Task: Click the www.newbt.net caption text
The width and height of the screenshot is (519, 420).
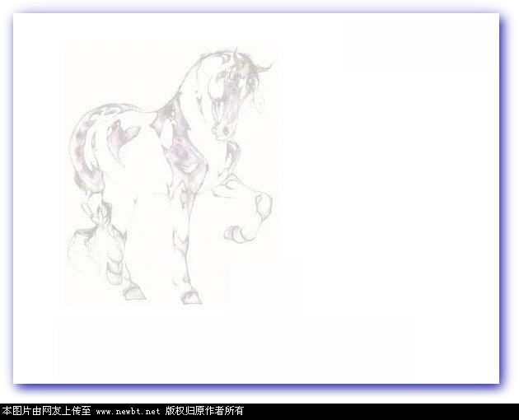Action: point(128,412)
